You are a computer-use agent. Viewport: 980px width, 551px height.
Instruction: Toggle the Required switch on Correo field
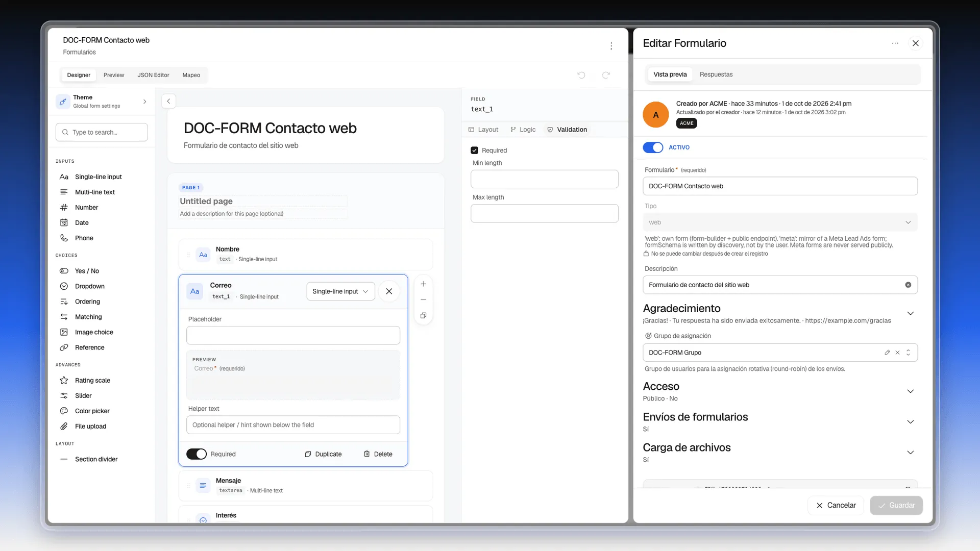click(196, 454)
